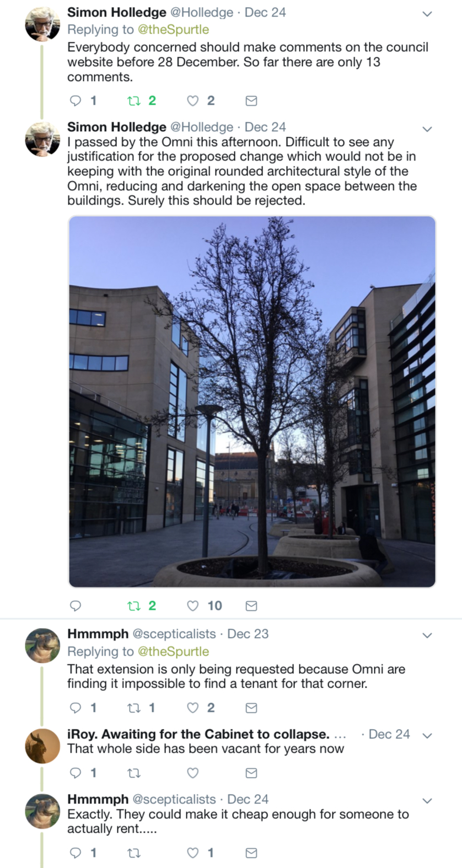Retweet iRoy's tweet about the vacant side
Screen dimensions: 462x868
(x=134, y=773)
